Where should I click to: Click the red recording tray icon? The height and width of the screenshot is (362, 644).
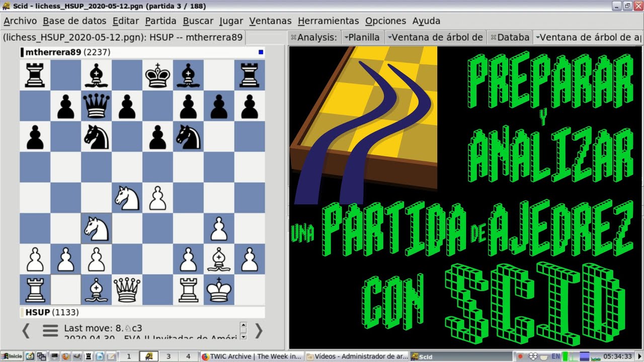click(520, 356)
